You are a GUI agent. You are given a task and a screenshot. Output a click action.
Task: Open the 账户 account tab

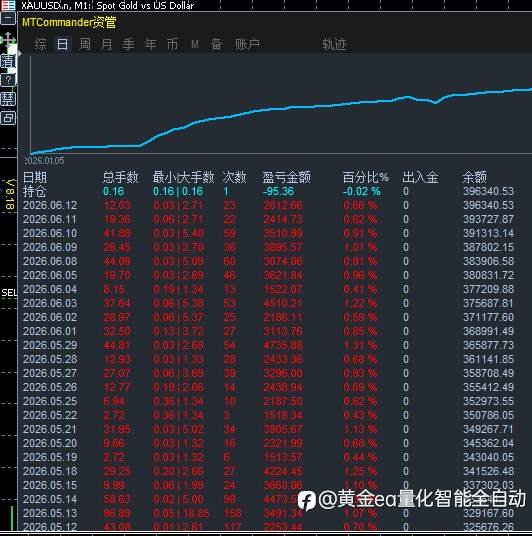point(247,44)
